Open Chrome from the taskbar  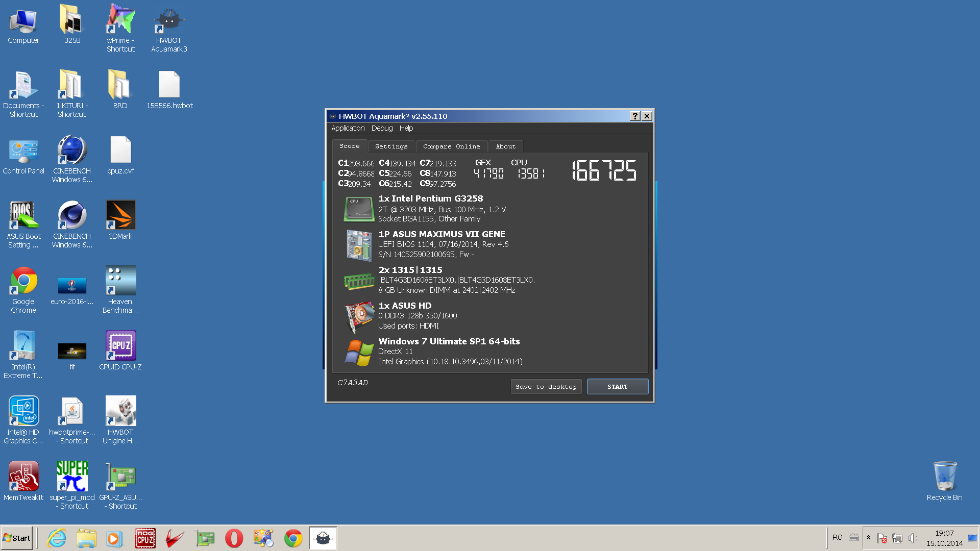coord(293,538)
